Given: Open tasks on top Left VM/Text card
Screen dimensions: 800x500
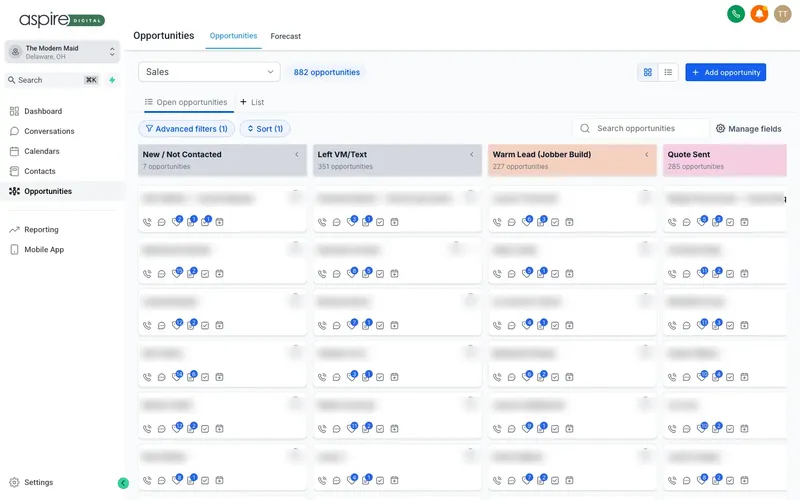Looking at the screenshot, I should click(x=380, y=222).
